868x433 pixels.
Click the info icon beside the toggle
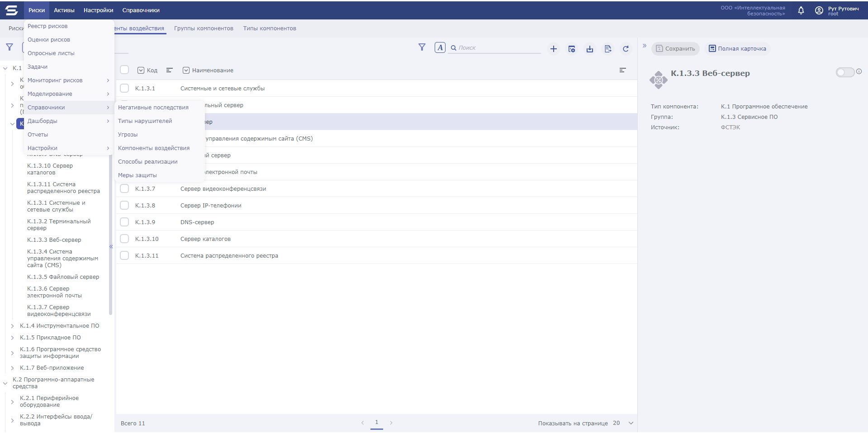coord(859,71)
